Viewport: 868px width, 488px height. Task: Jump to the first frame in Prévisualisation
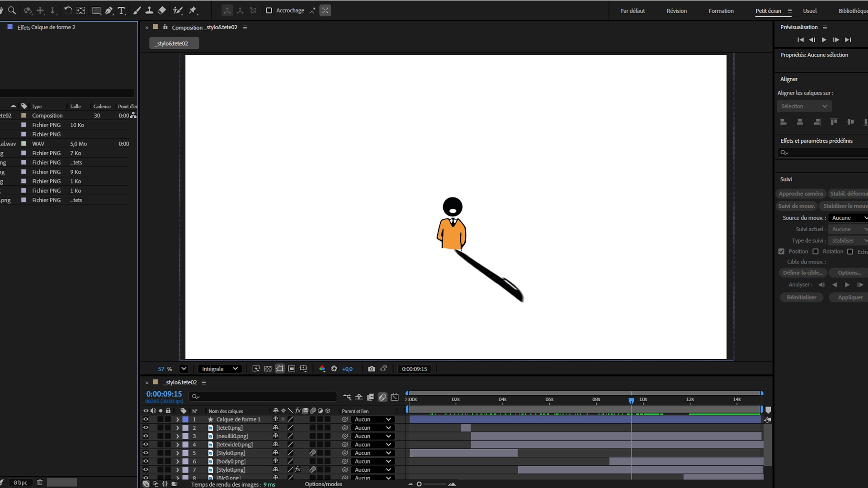pos(800,40)
